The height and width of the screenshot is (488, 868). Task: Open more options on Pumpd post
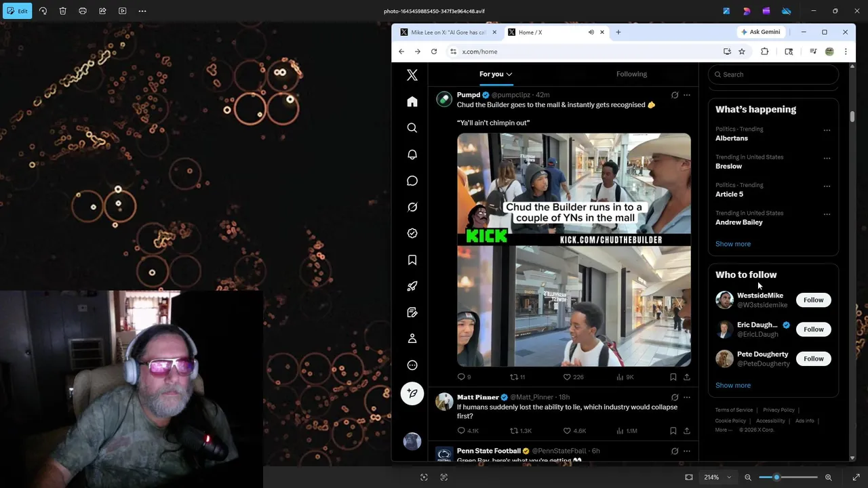coord(687,95)
